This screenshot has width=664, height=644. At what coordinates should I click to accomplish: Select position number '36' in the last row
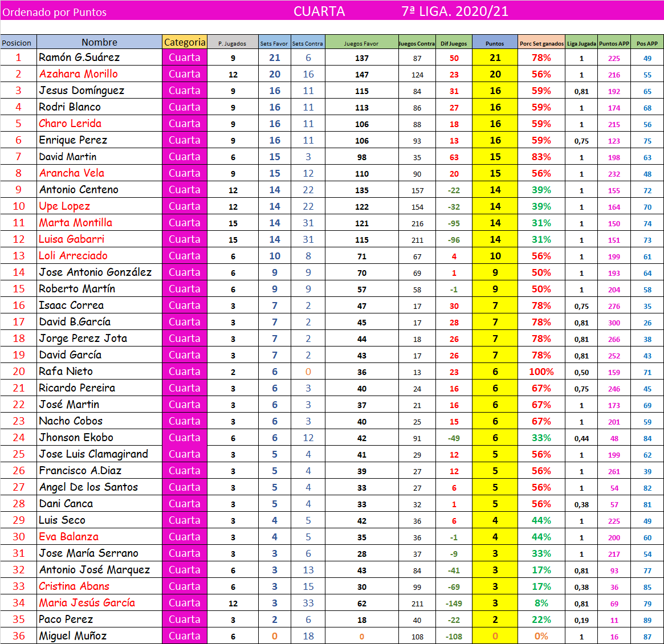coord(19,635)
